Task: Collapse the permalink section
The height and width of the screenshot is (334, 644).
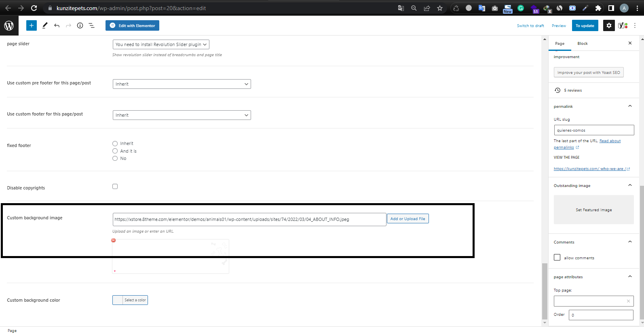Action: 630,106
